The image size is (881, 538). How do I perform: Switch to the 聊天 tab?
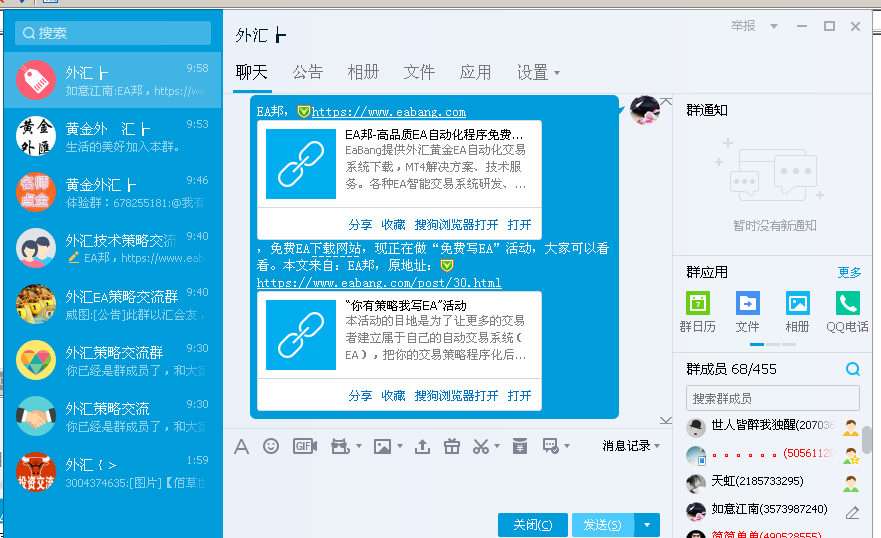[252, 72]
